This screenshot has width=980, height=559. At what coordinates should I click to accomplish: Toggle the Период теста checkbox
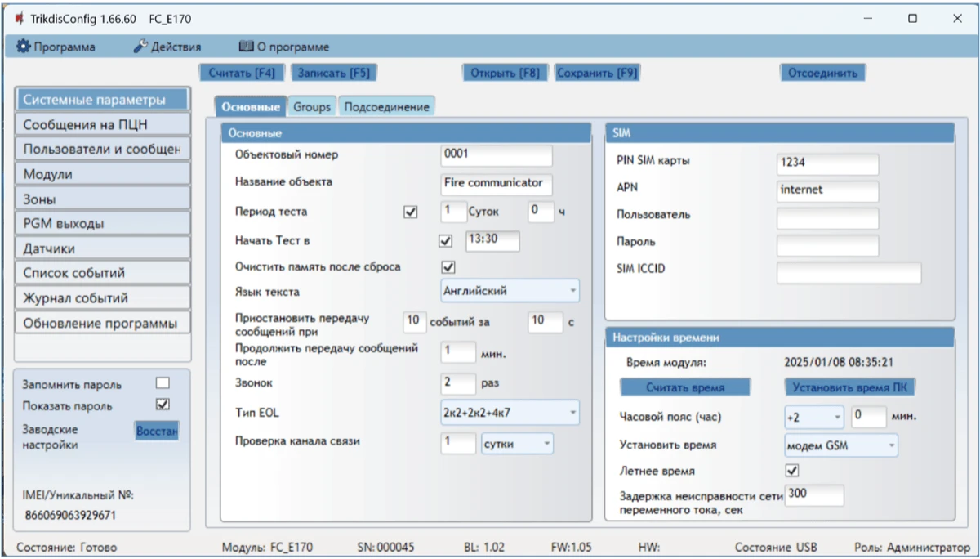click(411, 212)
